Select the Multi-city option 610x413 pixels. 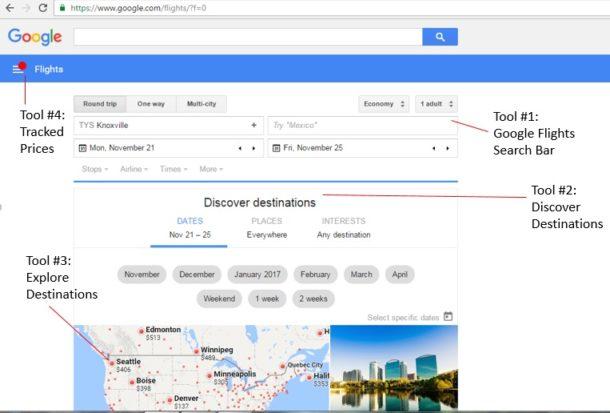pyautogui.click(x=202, y=104)
